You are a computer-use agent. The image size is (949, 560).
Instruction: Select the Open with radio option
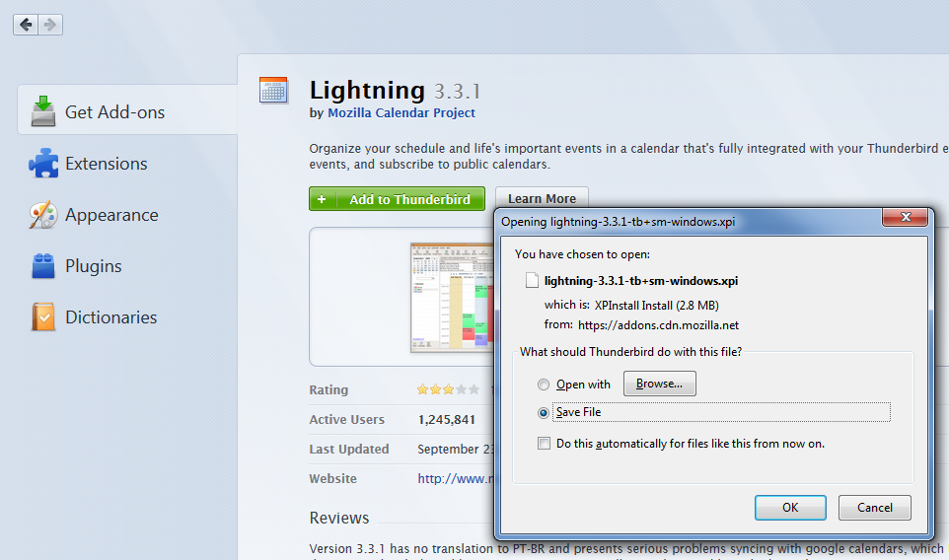(544, 385)
